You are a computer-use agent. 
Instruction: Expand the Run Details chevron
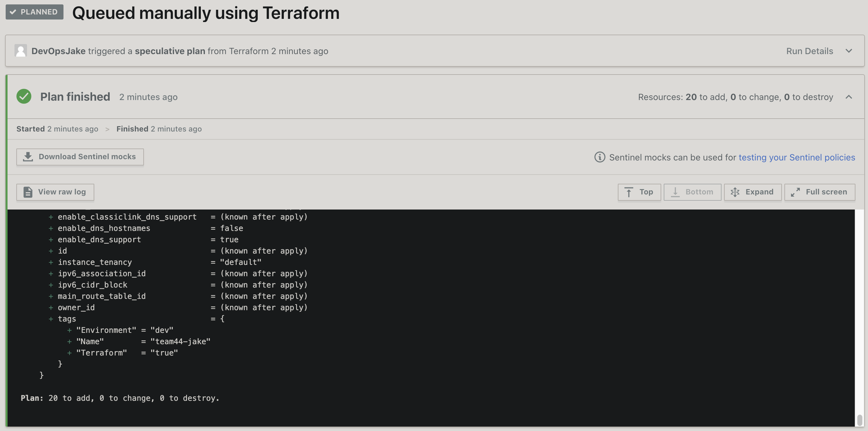[849, 51]
